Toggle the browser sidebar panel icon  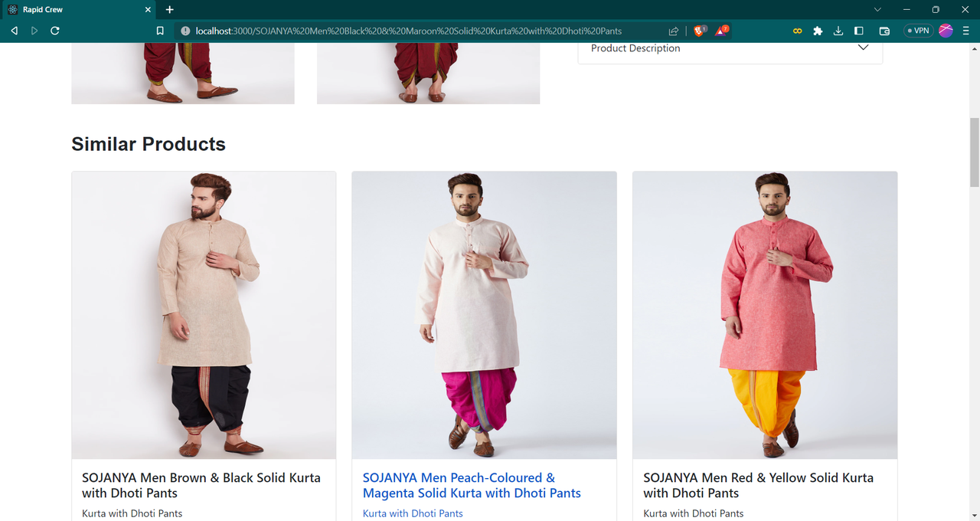tap(859, 31)
